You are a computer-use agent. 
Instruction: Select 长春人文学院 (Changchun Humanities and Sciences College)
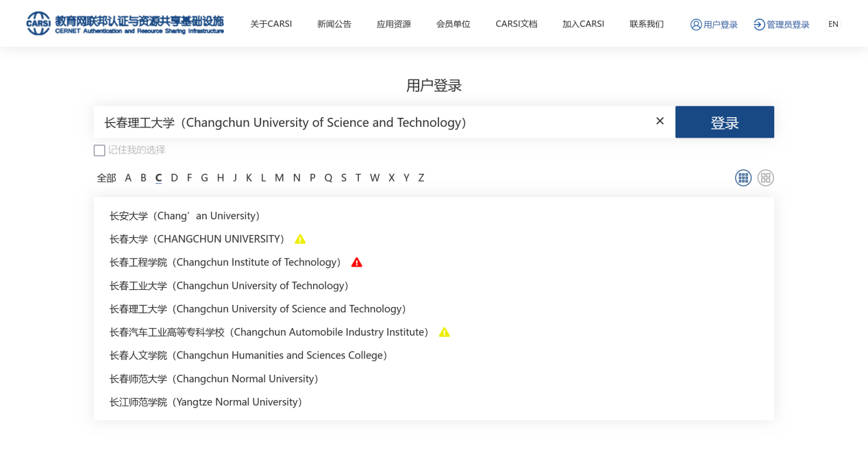point(249,356)
